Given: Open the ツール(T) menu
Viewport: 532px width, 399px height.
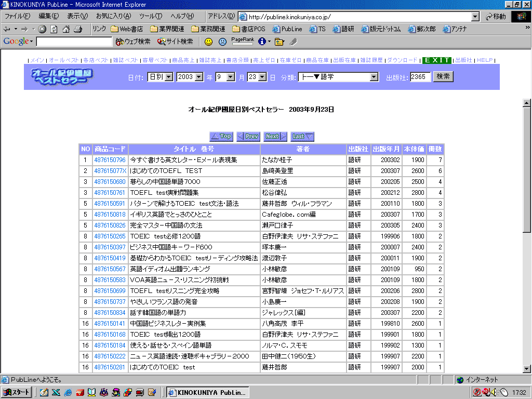Looking at the screenshot, I should click(x=151, y=16).
